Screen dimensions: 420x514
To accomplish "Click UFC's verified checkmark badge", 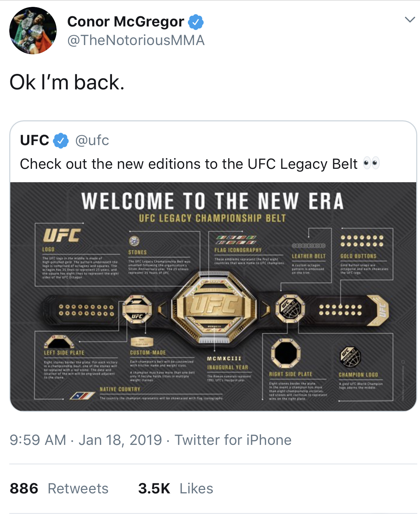I will [x=61, y=140].
